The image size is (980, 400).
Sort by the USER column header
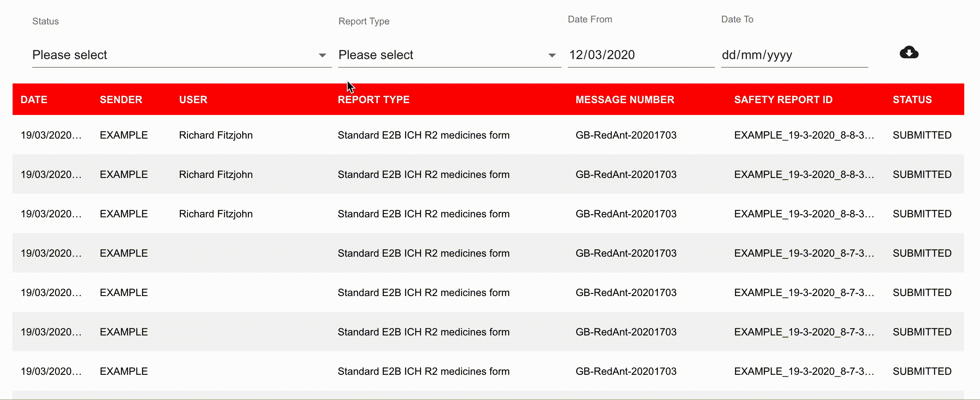[x=193, y=100]
